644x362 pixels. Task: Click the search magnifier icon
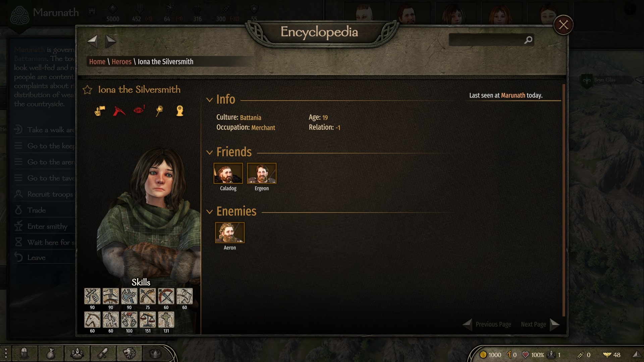(528, 40)
